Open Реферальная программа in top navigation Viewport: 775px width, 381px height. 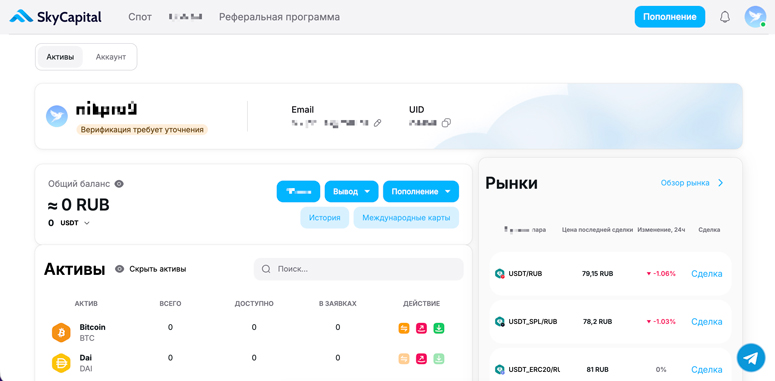coord(279,17)
